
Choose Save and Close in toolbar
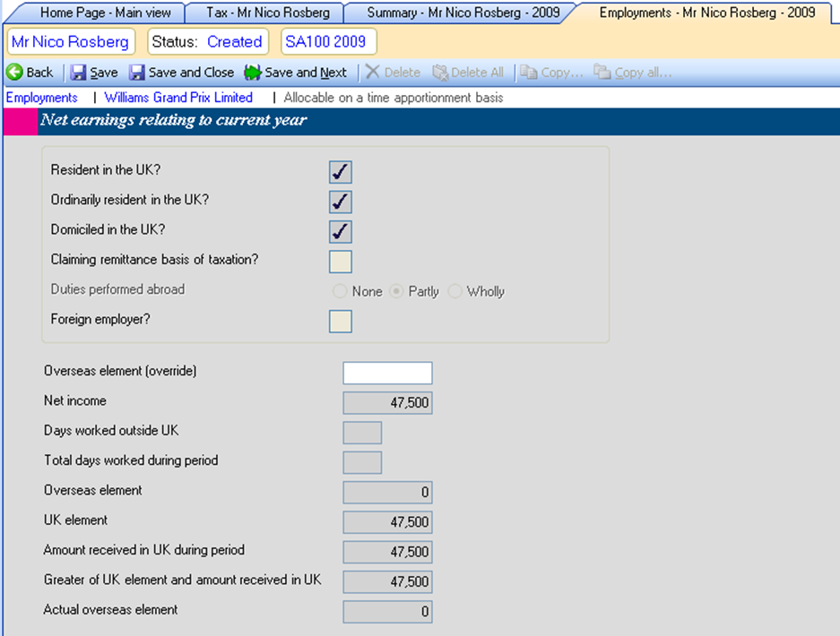click(x=191, y=73)
